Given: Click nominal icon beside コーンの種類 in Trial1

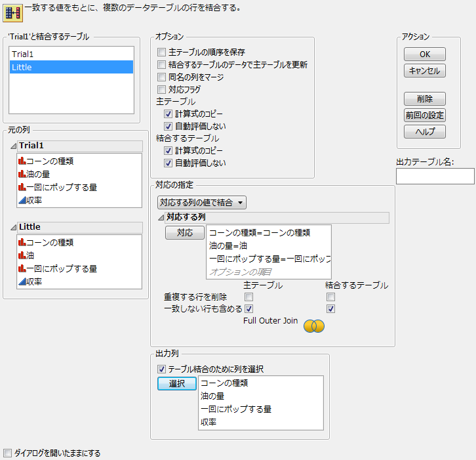Looking at the screenshot, I should tap(22, 161).
